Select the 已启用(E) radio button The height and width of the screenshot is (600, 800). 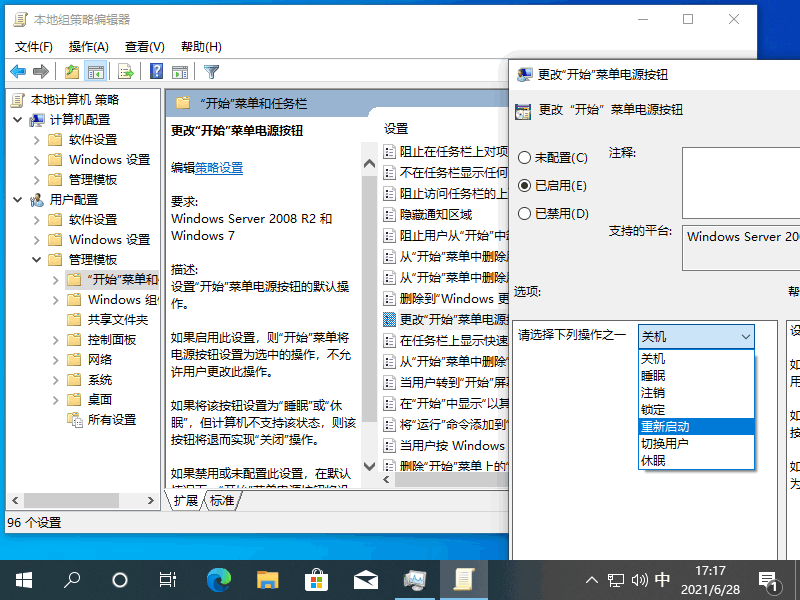[x=524, y=185]
